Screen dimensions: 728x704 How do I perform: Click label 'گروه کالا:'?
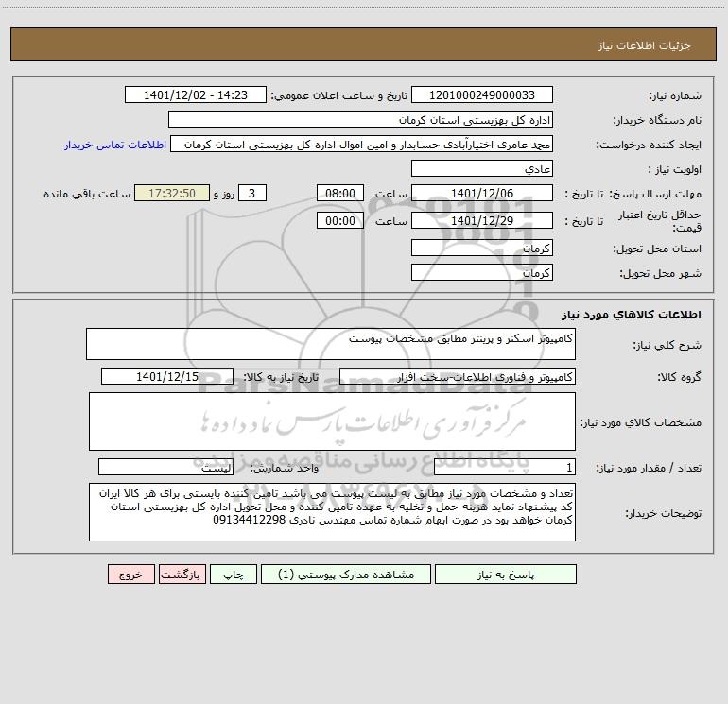(680, 377)
